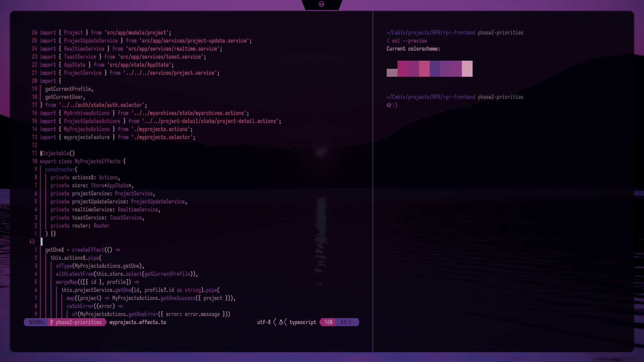Viewport: 644px width, 362px height.
Task: Click the alien icon in the top bar
Action: point(321,4)
